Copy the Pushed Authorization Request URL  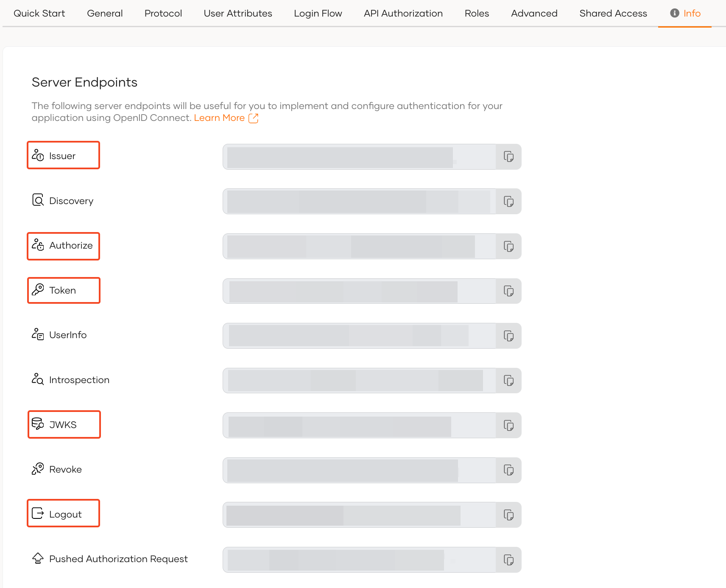(x=508, y=560)
